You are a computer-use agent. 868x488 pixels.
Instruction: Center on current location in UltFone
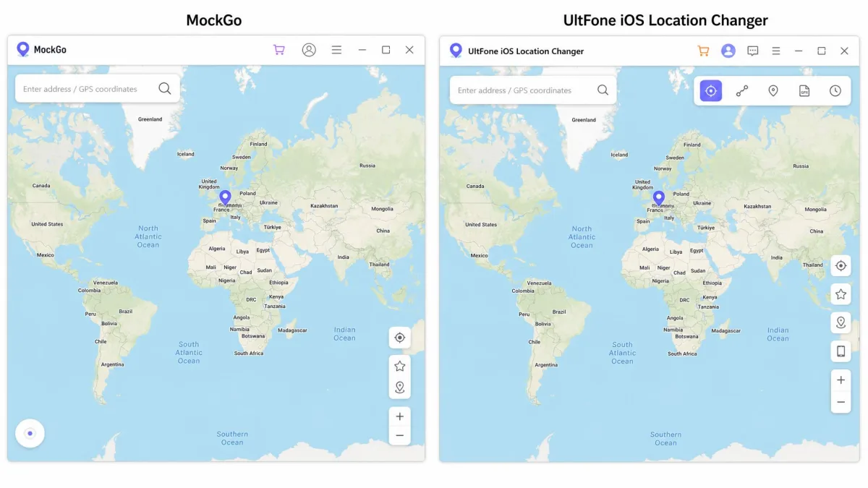(841, 265)
